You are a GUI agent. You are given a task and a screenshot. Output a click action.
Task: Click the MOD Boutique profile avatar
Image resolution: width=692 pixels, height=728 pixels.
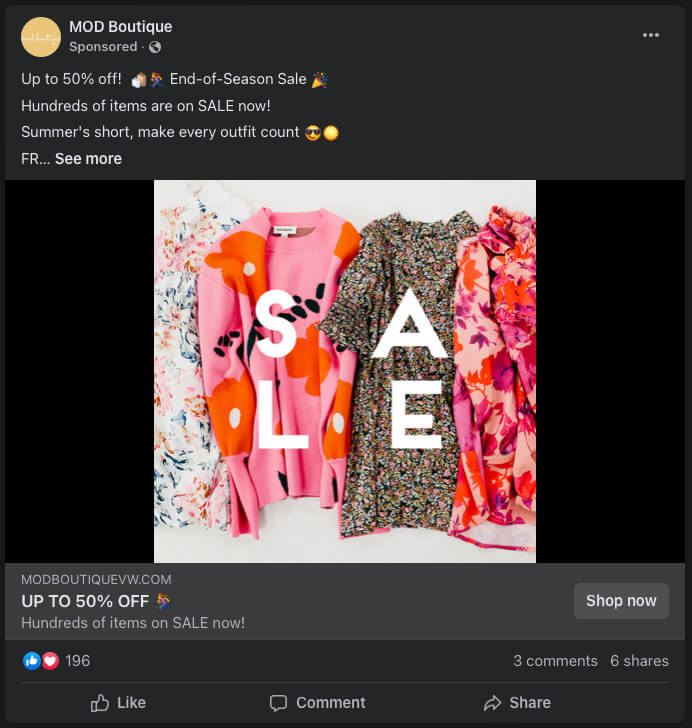click(x=41, y=37)
